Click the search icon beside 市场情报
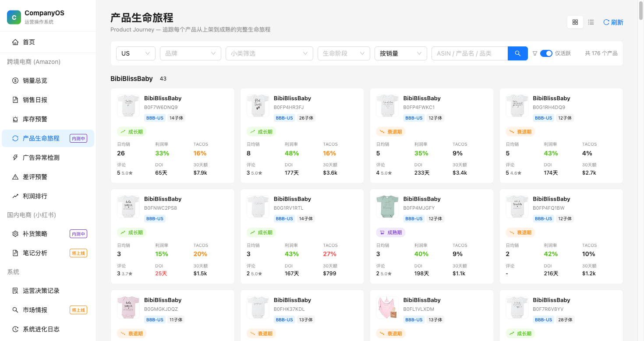644x341 pixels. pyautogui.click(x=15, y=310)
